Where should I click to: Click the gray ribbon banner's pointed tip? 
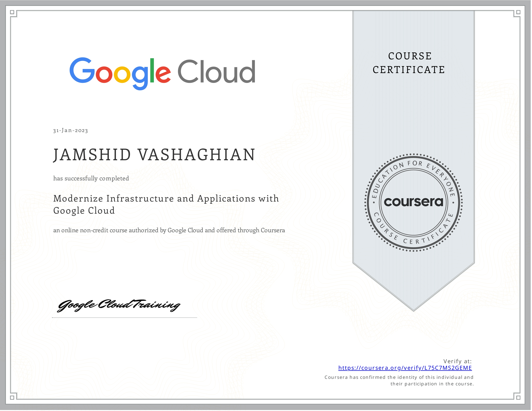pos(413,307)
